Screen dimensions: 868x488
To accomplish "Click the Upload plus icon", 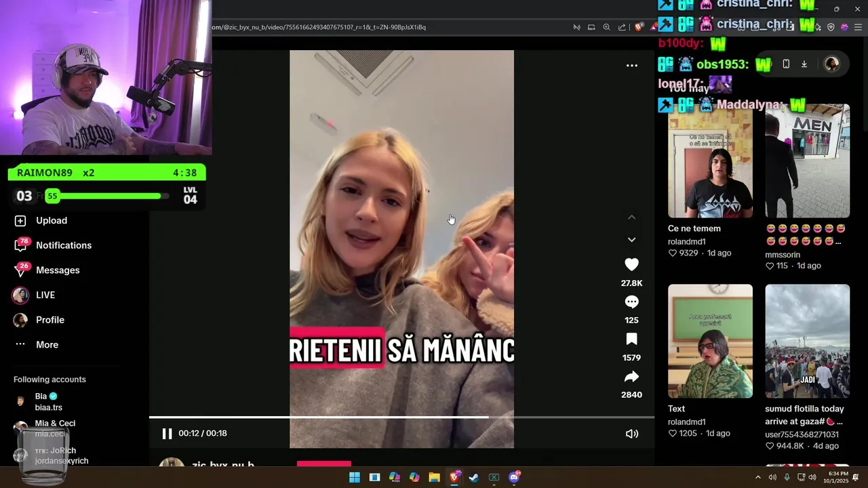I will (x=20, y=220).
